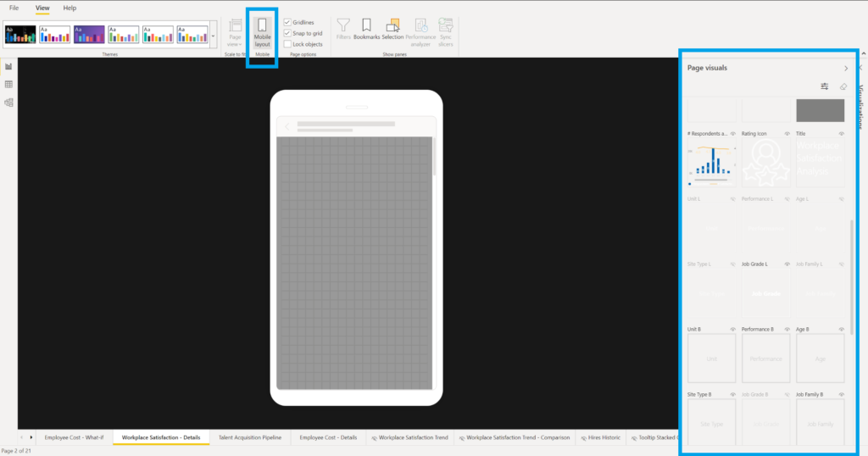This screenshot has height=456, width=868.
Task: Open the Talent Acquisition Pipeline page tab
Action: click(249, 437)
